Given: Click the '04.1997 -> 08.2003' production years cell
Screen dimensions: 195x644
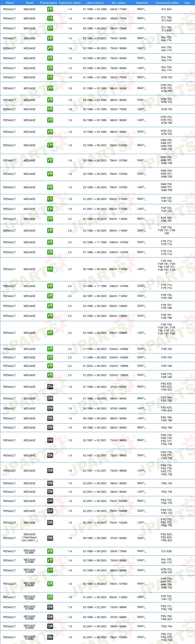Looking at the screenshot, I should point(95,296).
